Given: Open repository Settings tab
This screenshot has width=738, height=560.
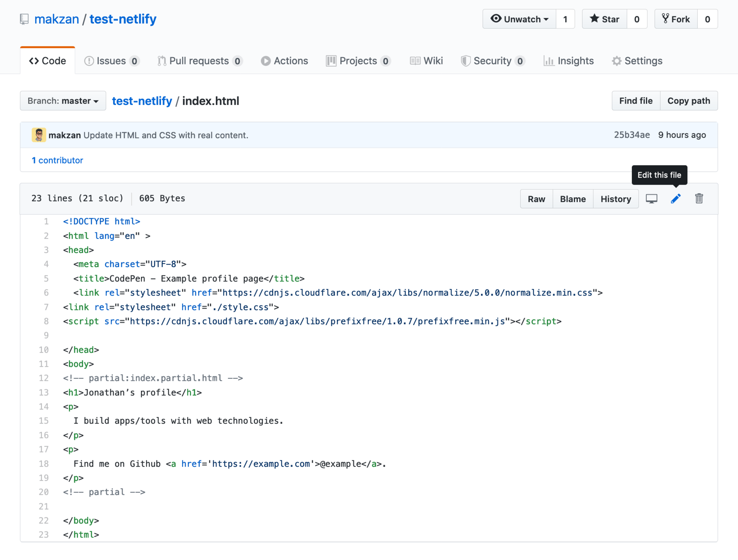Looking at the screenshot, I should 637,61.
